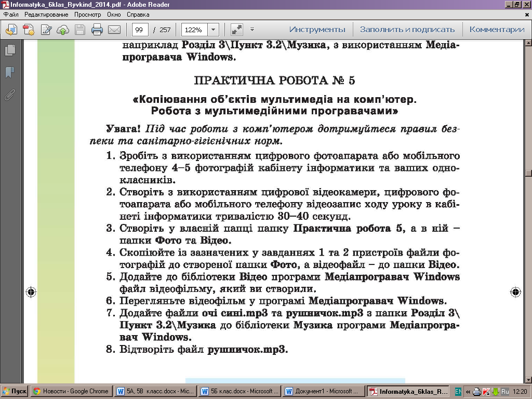
Task: Toggle full-width read mode arrows icon
Action: (237, 30)
